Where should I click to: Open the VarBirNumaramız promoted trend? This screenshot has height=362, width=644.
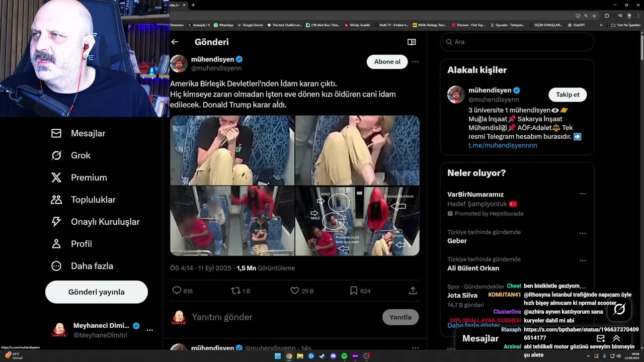coord(475,194)
